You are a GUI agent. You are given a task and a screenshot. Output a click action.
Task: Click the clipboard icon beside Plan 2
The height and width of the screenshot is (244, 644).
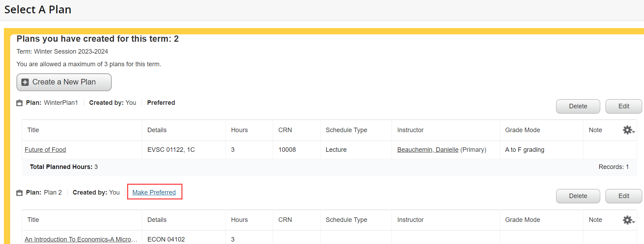(x=20, y=192)
